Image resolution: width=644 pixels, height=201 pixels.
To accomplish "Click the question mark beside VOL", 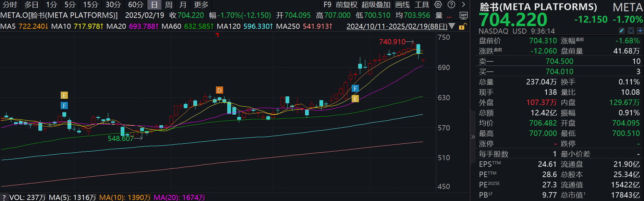I will [4, 198].
